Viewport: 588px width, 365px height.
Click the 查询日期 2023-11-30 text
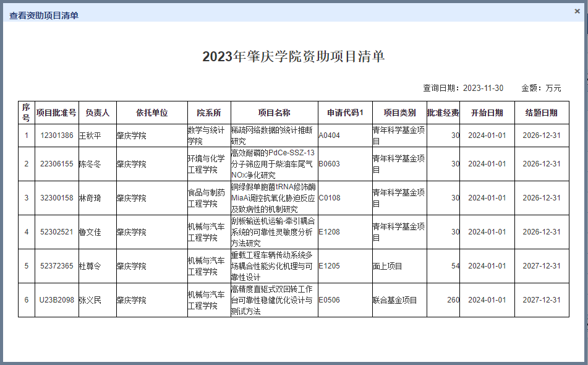(462, 88)
